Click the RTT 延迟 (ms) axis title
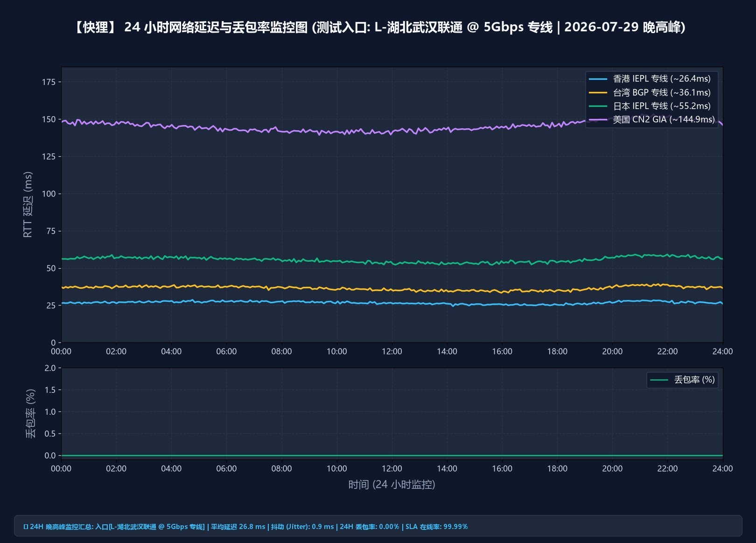Image resolution: width=756 pixels, height=543 pixels. click(x=28, y=204)
